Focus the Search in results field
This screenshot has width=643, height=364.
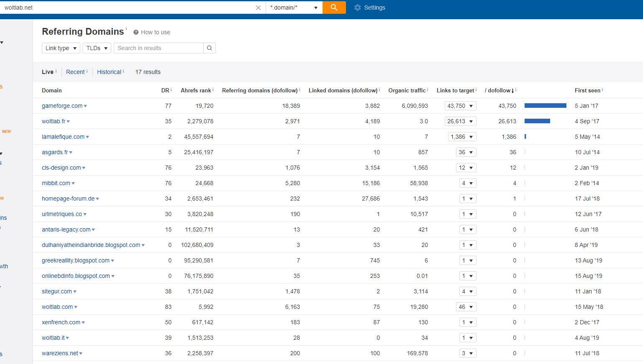[159, 48]
